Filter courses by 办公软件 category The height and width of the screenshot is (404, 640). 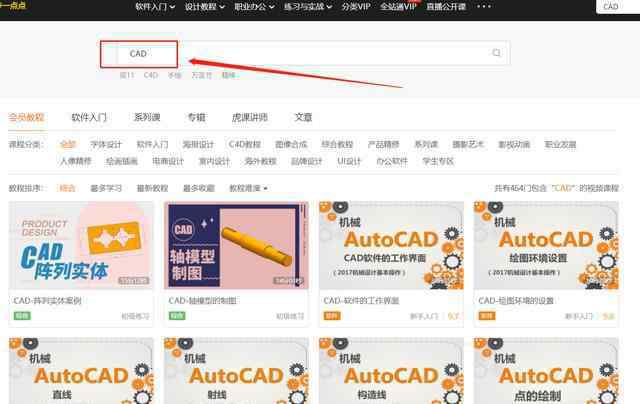392,161
